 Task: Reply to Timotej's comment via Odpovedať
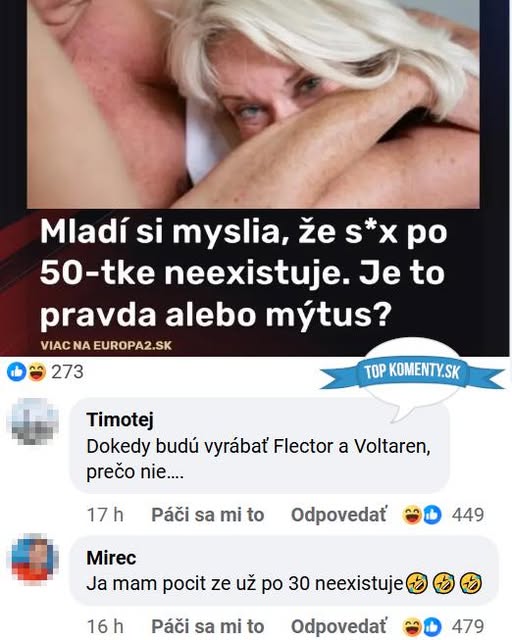coord(338,515)
